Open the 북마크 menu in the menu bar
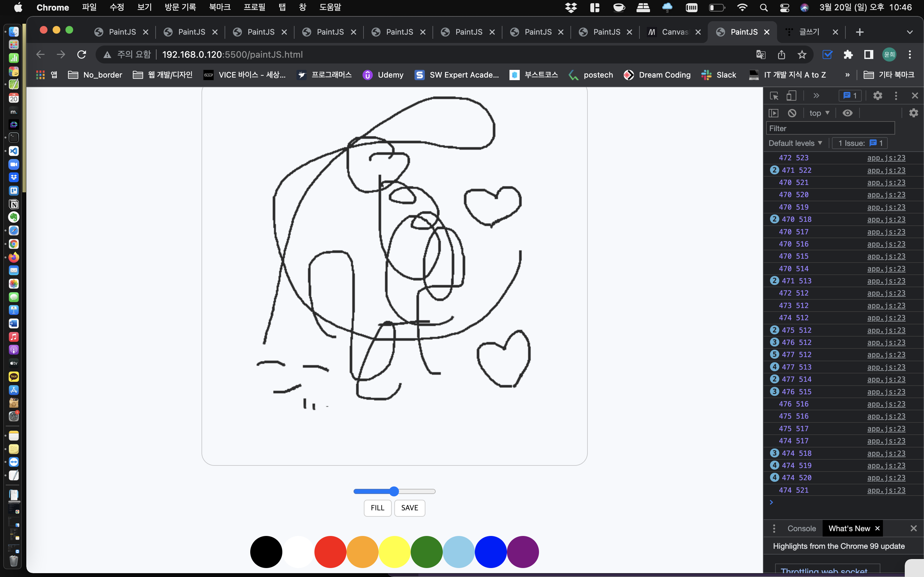Viewport: 924px width, 577px height. pyautogui.click(x=219, y=7)
